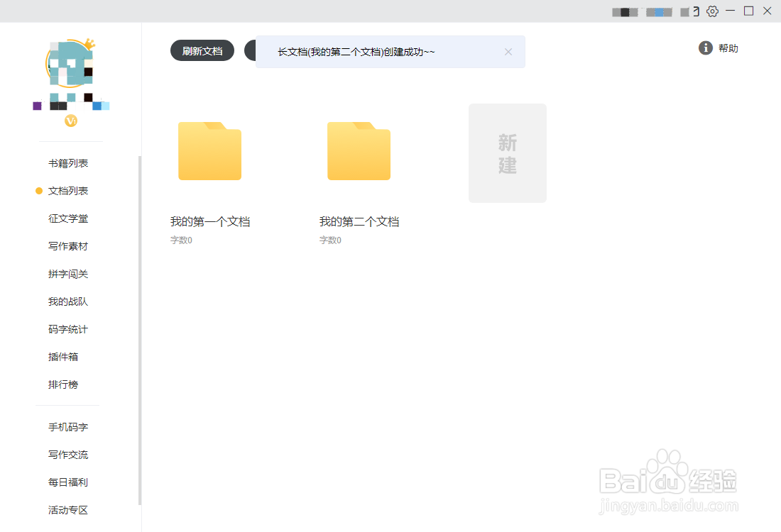Select 写作素材 in sidebar
This screenshot has width=781, height=532.
point(67,245)
